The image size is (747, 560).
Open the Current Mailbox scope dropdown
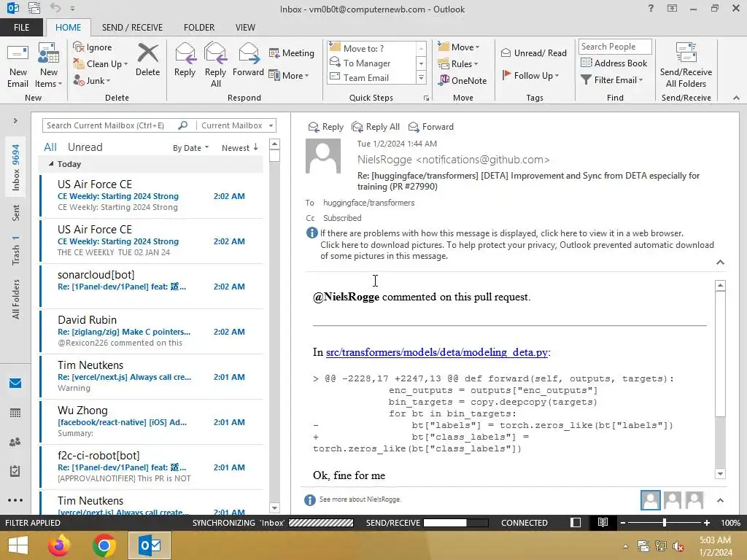(x=237, y=125)
